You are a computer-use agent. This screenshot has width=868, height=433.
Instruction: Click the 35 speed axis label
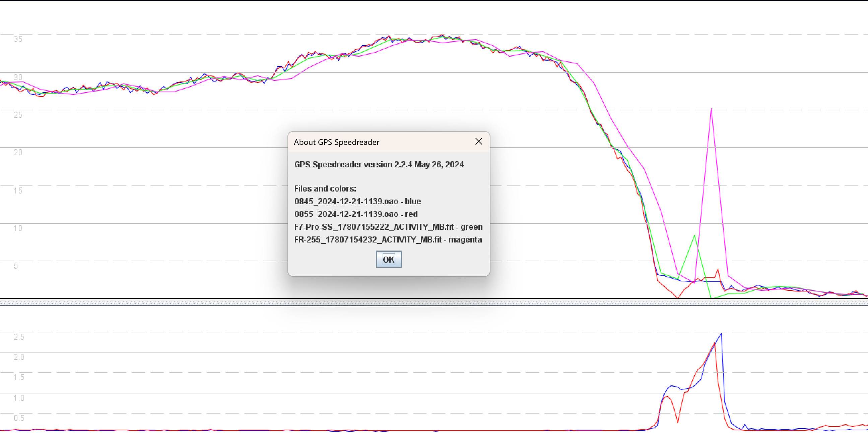(18, 39)
